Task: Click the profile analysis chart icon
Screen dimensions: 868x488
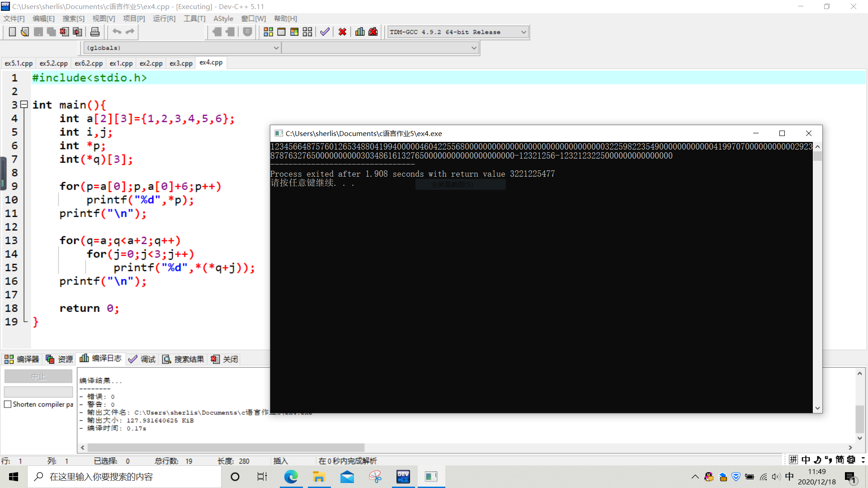Action: [x=360, y=32]
